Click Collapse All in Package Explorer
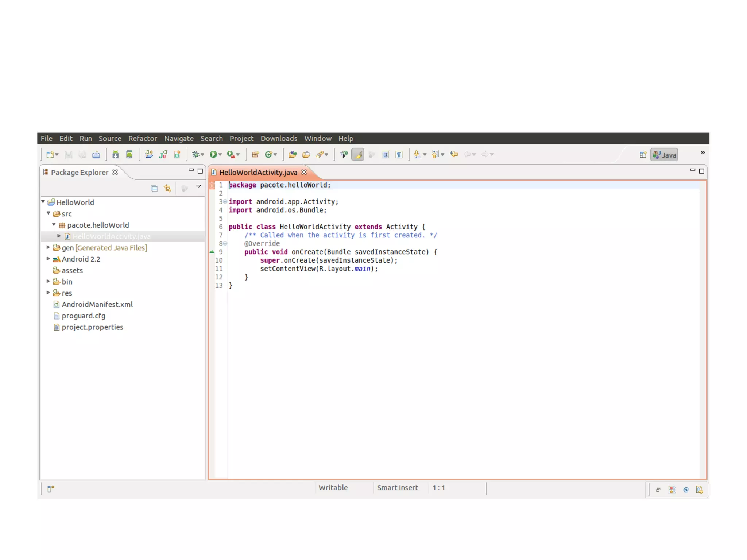This screenshot has width=747, height=560. 154,188
